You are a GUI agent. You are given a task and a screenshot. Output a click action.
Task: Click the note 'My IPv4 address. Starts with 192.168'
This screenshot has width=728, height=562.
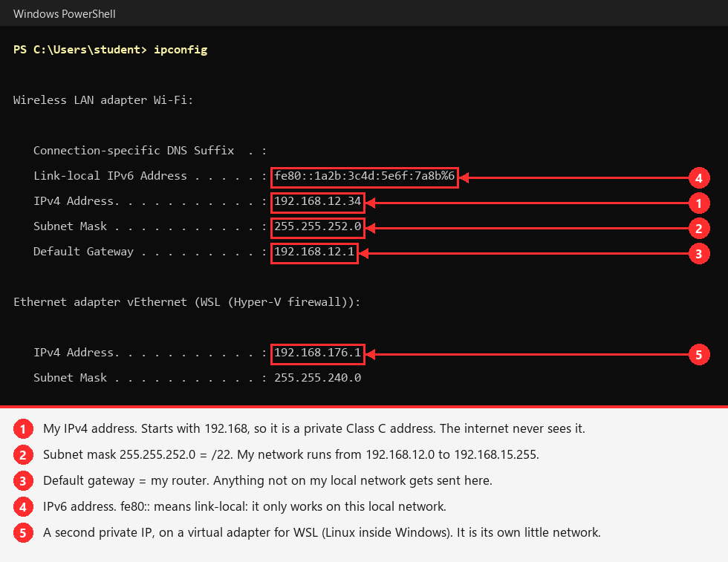(313, 428)
